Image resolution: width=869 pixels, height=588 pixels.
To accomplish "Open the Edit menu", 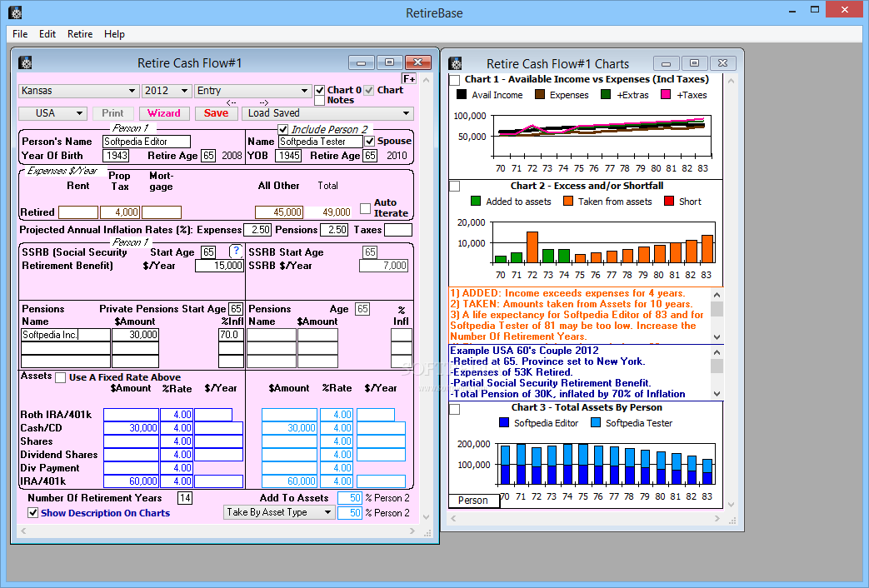I will [47, 34].
